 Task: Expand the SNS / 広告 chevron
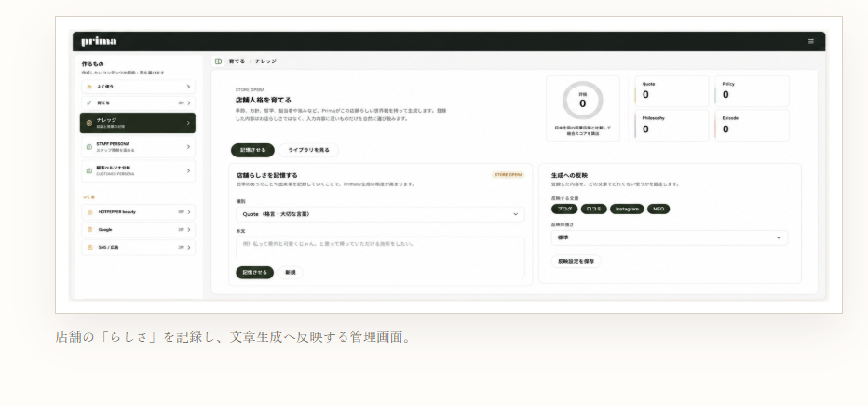(188, 248)
